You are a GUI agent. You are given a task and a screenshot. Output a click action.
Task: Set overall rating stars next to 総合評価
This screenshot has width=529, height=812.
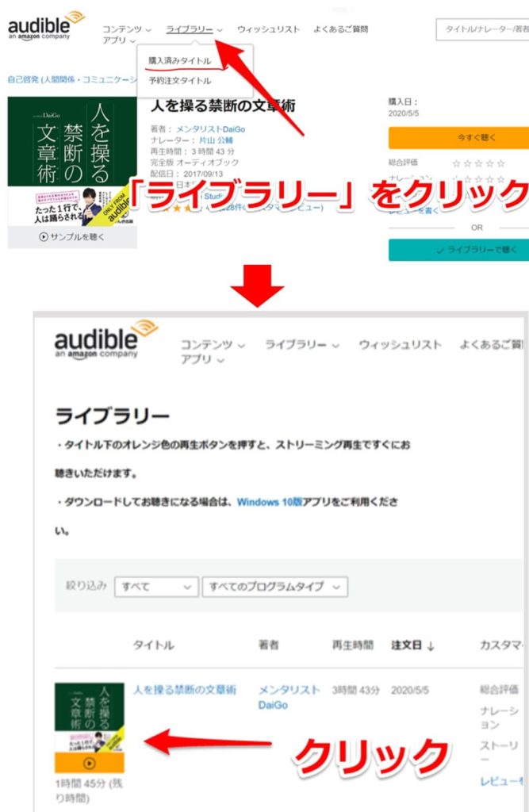tap(479, 163)
